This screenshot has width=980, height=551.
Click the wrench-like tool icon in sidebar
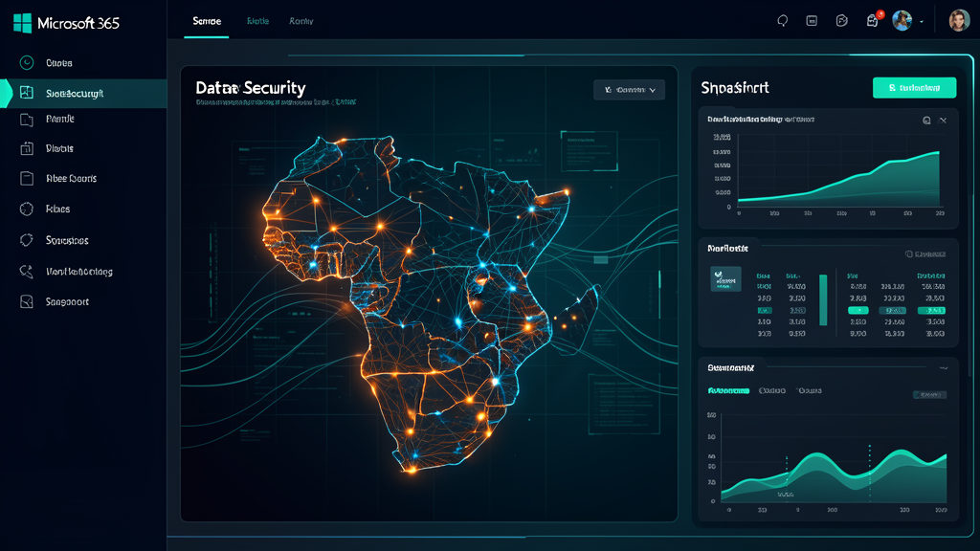[26, 271]
